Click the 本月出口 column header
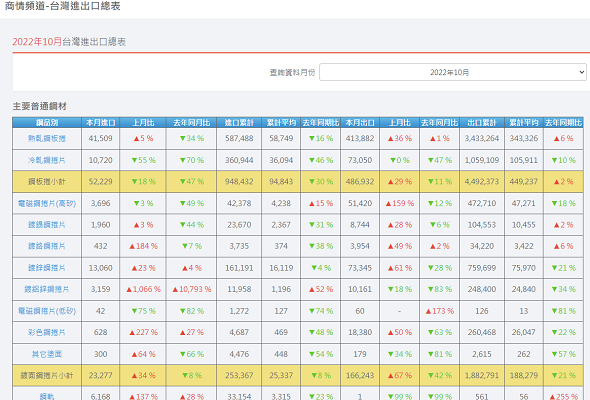The image size is (590, 400). pyautogui.click(x=360, y=123)
